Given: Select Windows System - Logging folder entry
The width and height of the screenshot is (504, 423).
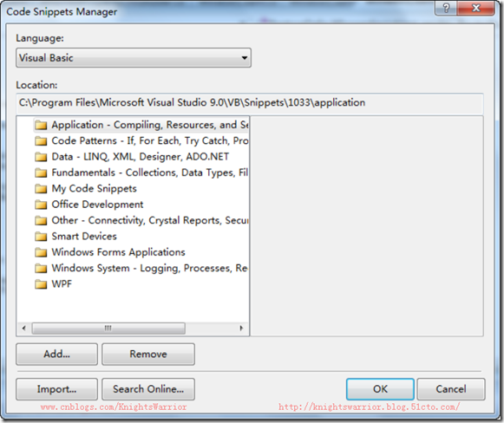Looking at the screenshot, I should click(149, 268).
